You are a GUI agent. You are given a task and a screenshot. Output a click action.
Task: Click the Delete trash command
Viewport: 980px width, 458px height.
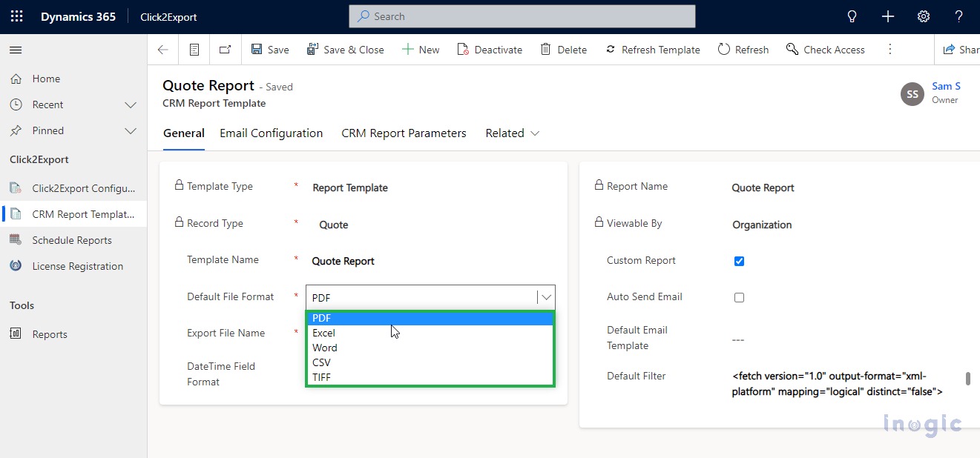click(564, 50)
